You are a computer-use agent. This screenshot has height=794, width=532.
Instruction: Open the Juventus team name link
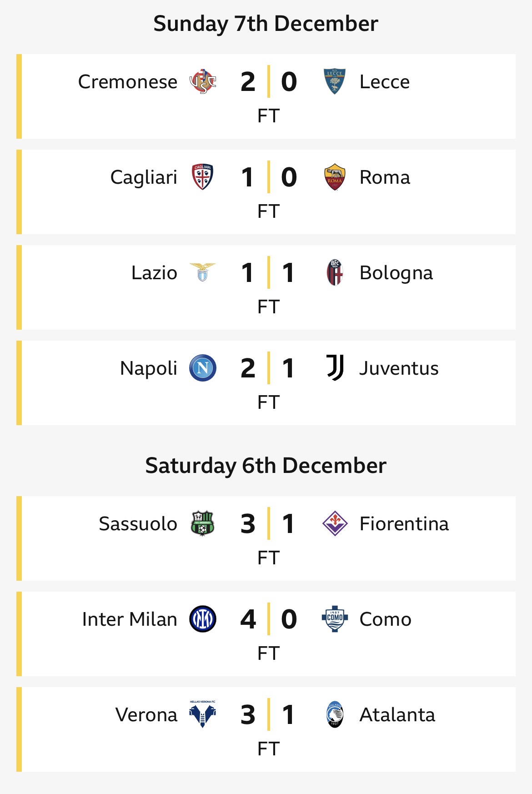[x=399, y=368]
